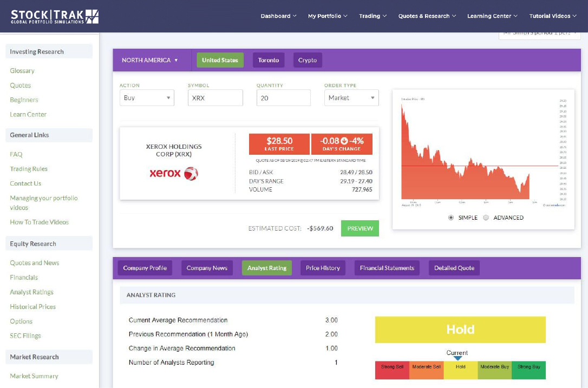Image resolution: width=588 pixels, height=388 pixels.
Task: Switch to the Company Profile tab
Action: 145,268
